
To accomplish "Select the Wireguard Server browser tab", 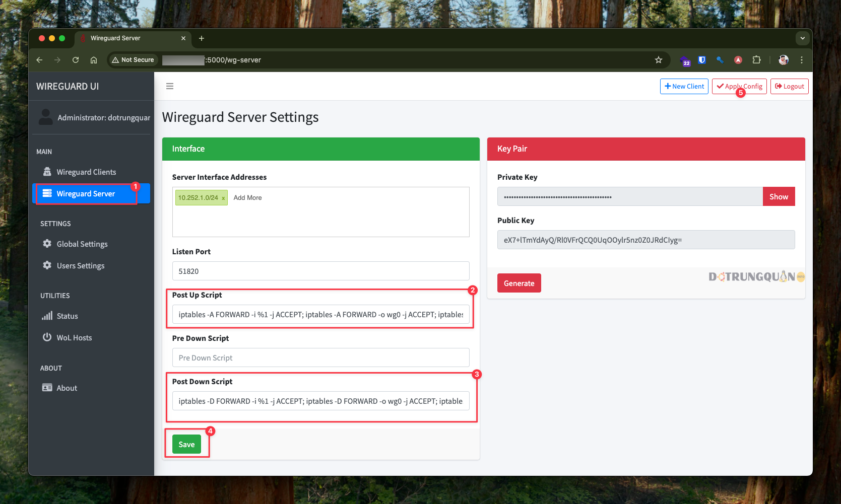I will pos(134,38).
